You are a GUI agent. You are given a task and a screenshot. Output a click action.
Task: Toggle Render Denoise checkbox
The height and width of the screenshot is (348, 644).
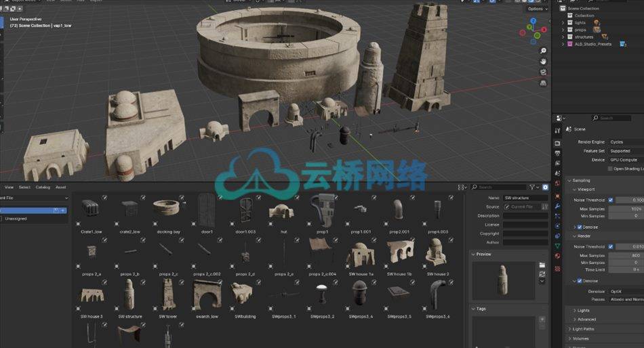click(x=580, y=281)
